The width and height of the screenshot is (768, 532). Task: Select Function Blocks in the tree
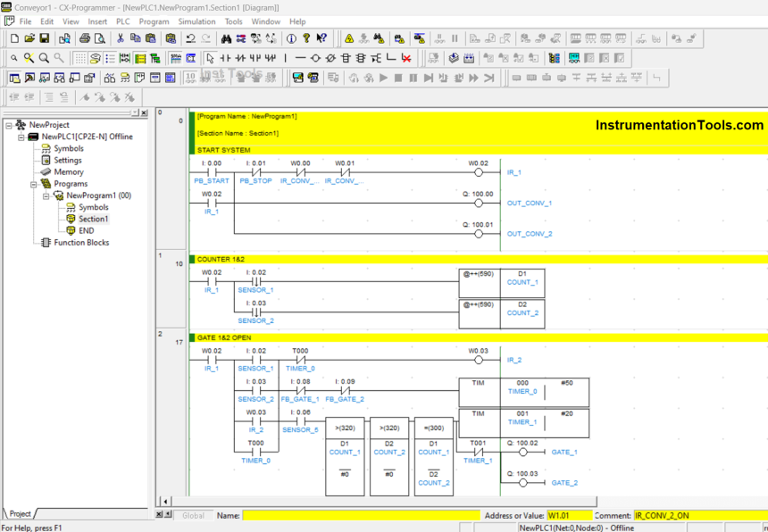coord(81,242)
